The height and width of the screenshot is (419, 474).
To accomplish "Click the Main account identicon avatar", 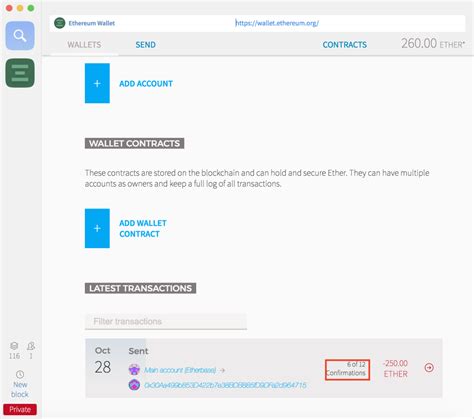I will pos(134,370).
